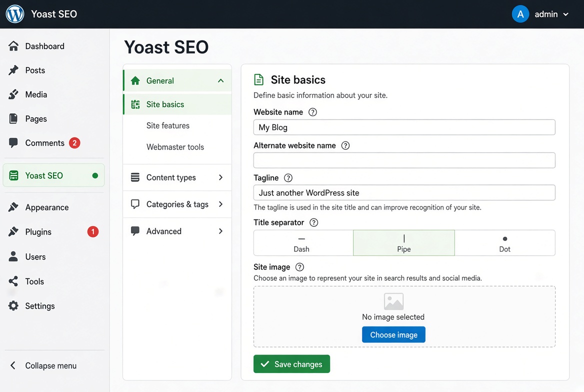Open the admin account dropdown arrow
Screen dimensions: 584x392
click(566, 14)
